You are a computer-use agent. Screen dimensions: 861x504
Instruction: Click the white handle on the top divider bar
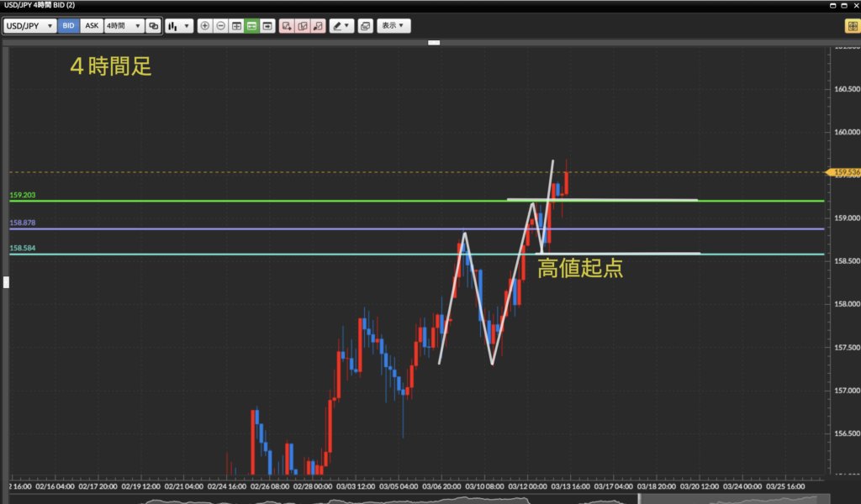click(434, 42)
